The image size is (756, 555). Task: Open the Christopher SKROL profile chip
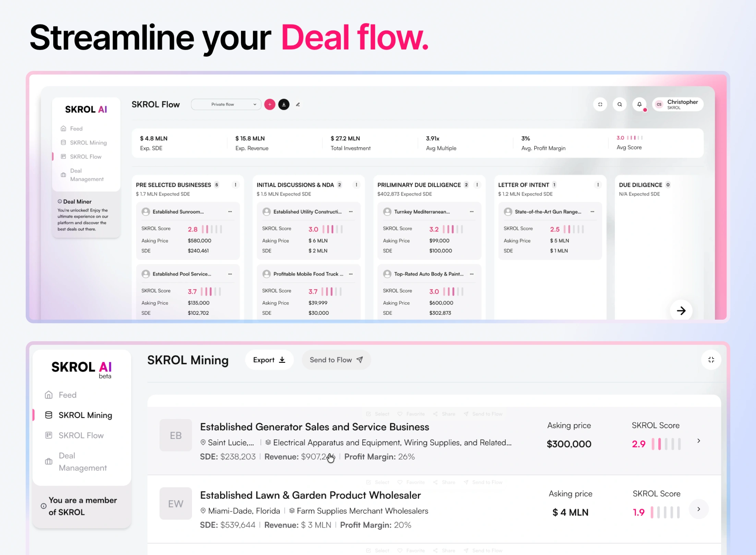pyautogui.click(x=678, y=104)
